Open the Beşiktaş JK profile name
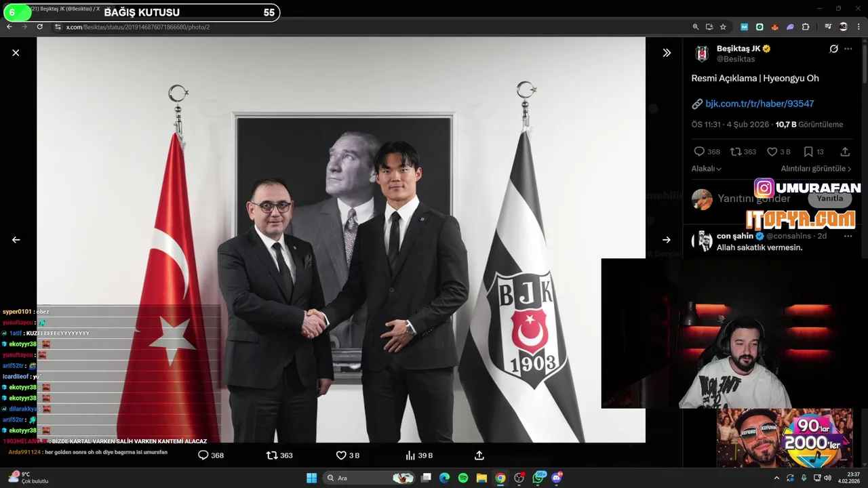Viewport: 868px width, 488px height. click(x=738, y=49)
